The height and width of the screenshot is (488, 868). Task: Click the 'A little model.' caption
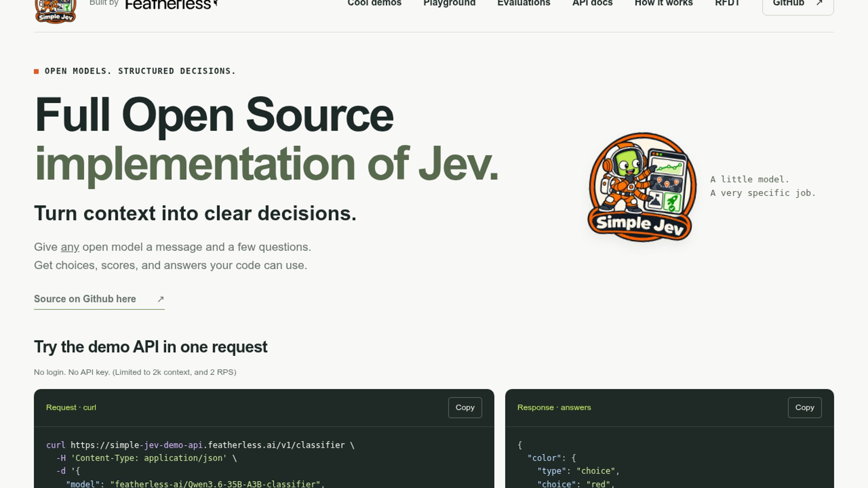click(750, 179)
